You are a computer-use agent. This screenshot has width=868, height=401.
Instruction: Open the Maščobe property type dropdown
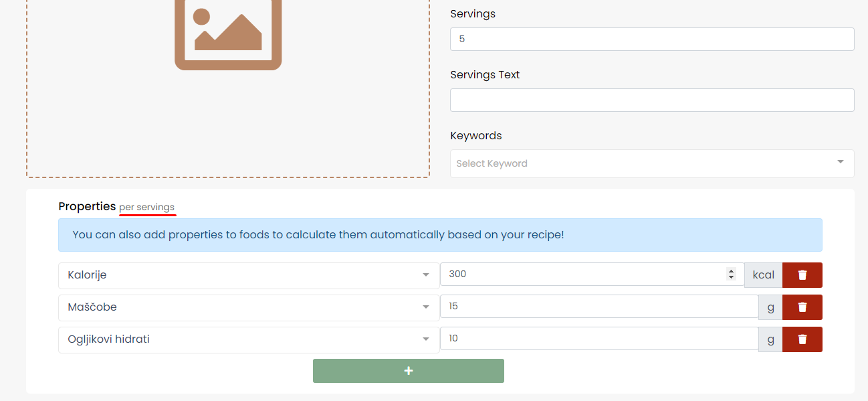(426, 307)
